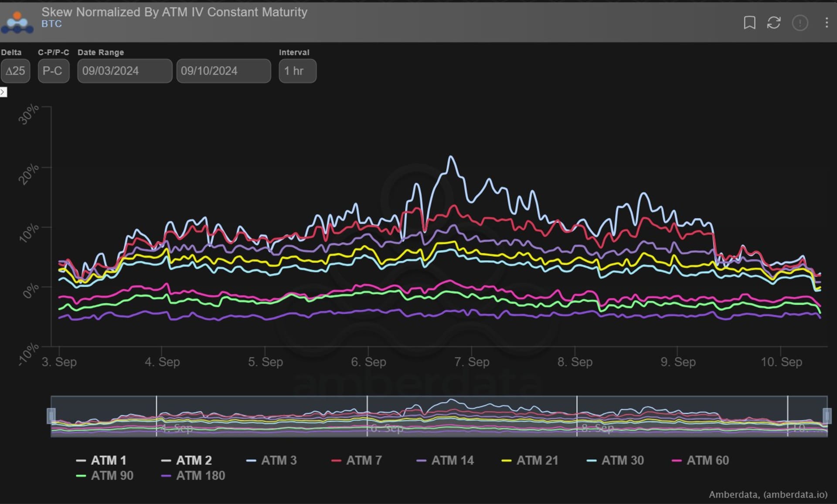
Task: Open the chart info icon
Action: click(x=800, y=23)
